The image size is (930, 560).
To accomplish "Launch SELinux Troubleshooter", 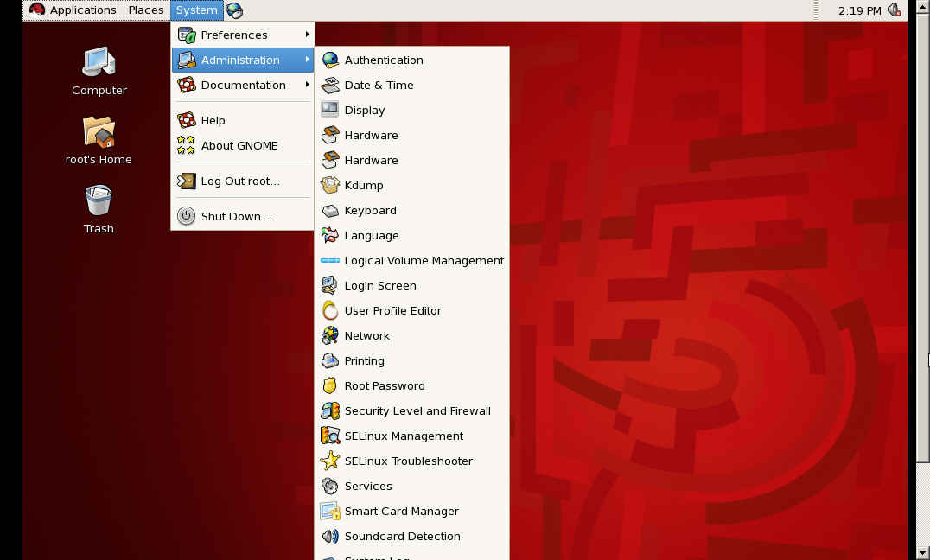I will (x=411, y=461).
